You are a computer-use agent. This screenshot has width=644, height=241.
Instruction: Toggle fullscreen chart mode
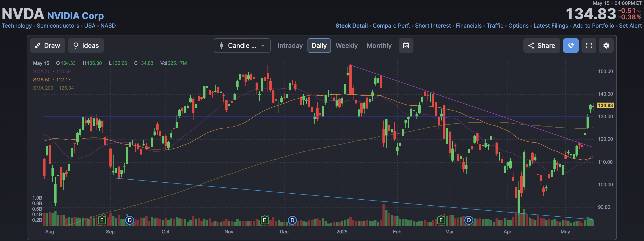tap(589, 46)
